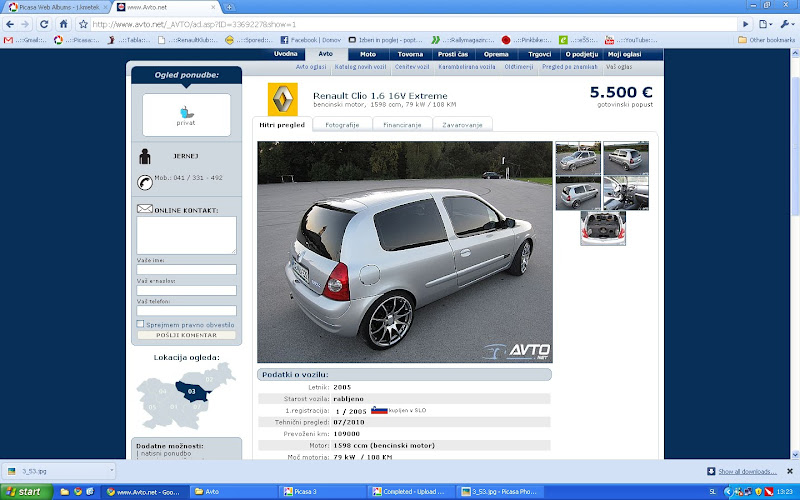The width and height of the screenshot is (800, 500).
Task: Switch to the Fotografije tab
Action: [x=342, y=124]
